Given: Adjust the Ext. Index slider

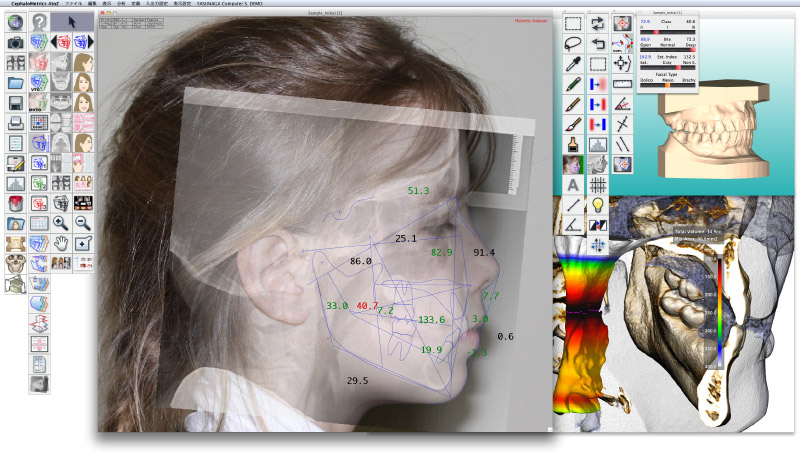Looking at the screenshot, I should click(667, 67).
